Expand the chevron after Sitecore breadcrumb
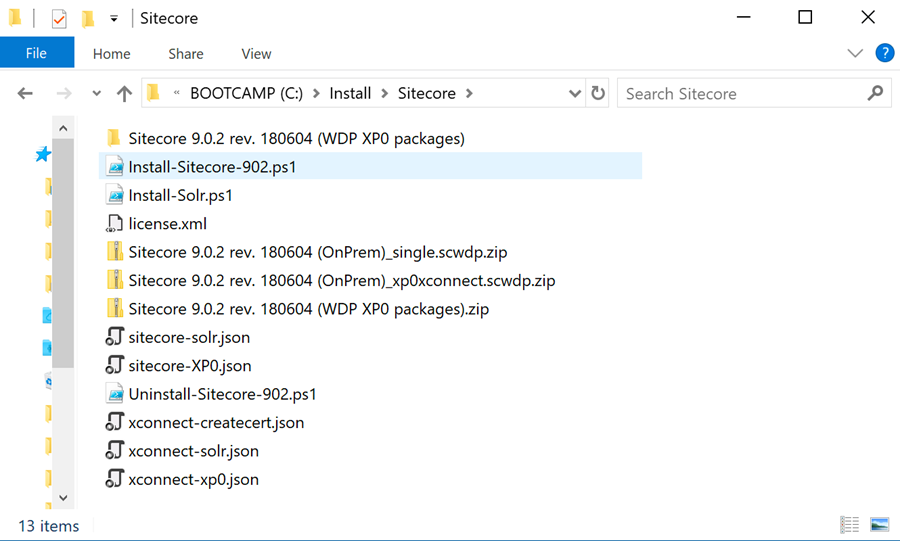 [x=469, y=93]
